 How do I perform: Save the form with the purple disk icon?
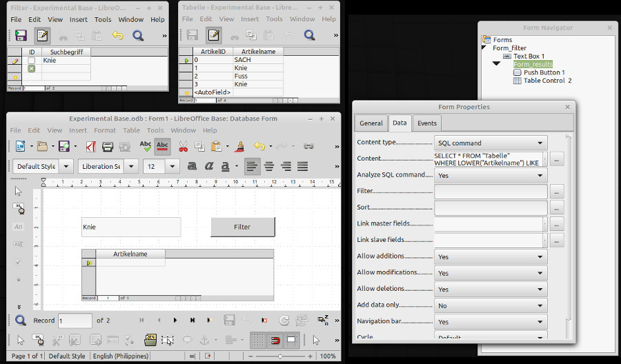[x=63, y=146]
